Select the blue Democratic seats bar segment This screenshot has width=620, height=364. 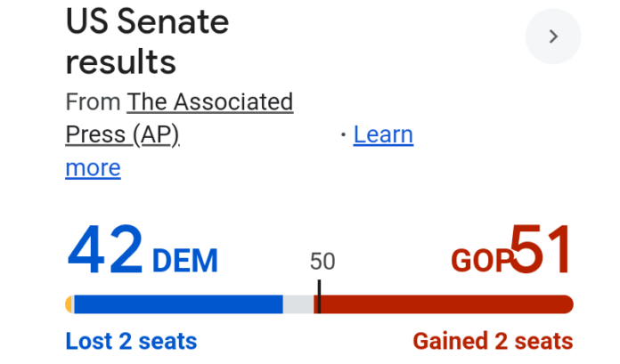tap(178, 304)
